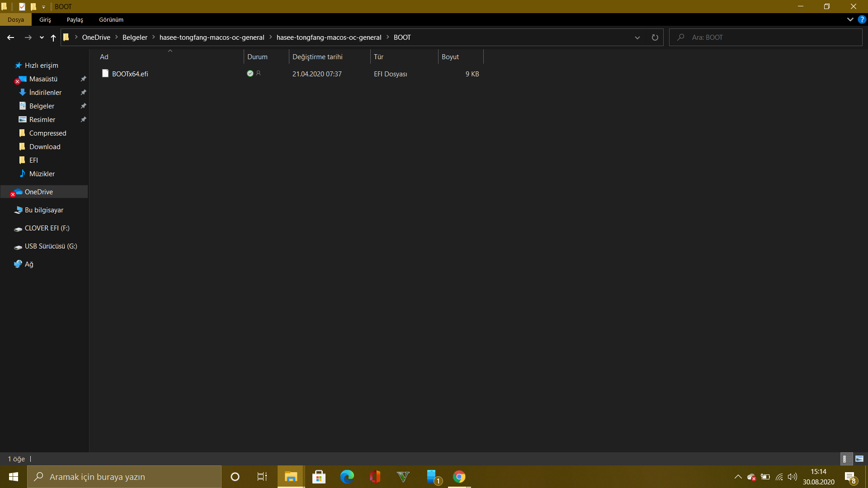Switch to details view layout
This screenshot has height=488, width=868.
[846, 459]
